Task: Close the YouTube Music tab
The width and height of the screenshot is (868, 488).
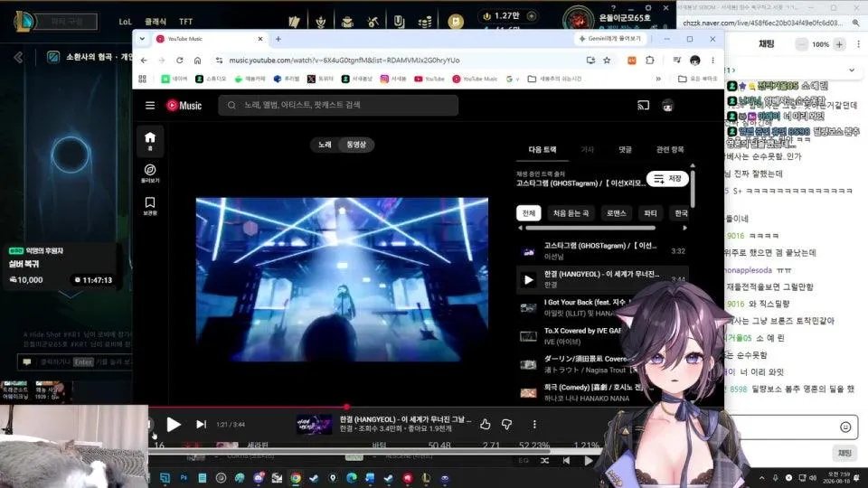Action: 260,39
